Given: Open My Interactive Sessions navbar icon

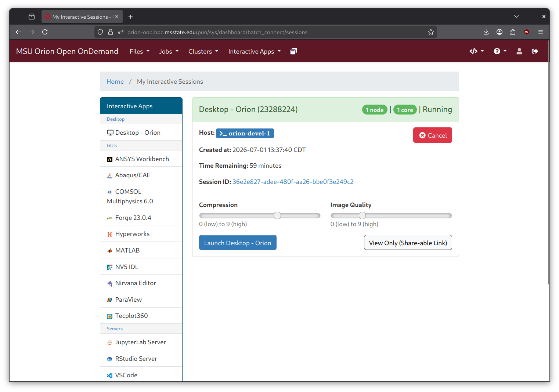Looking at the screenshot, I should click(x=293, y=51).
